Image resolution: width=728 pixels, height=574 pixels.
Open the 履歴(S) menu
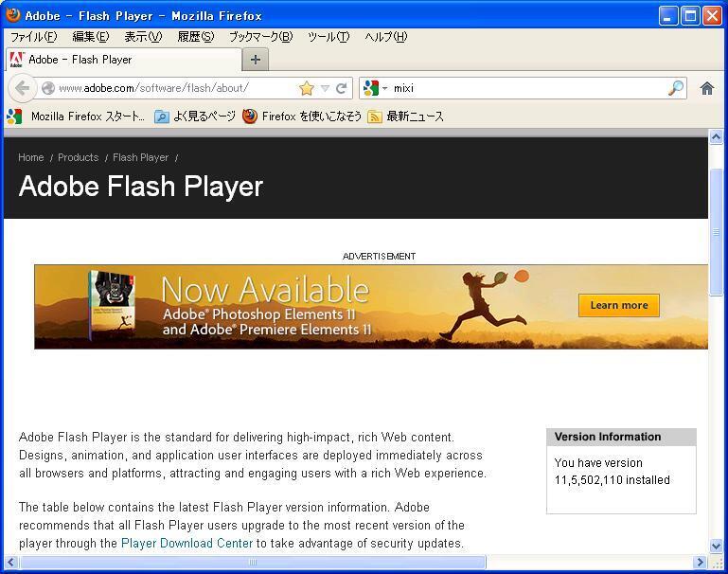(x=195, y=37)
